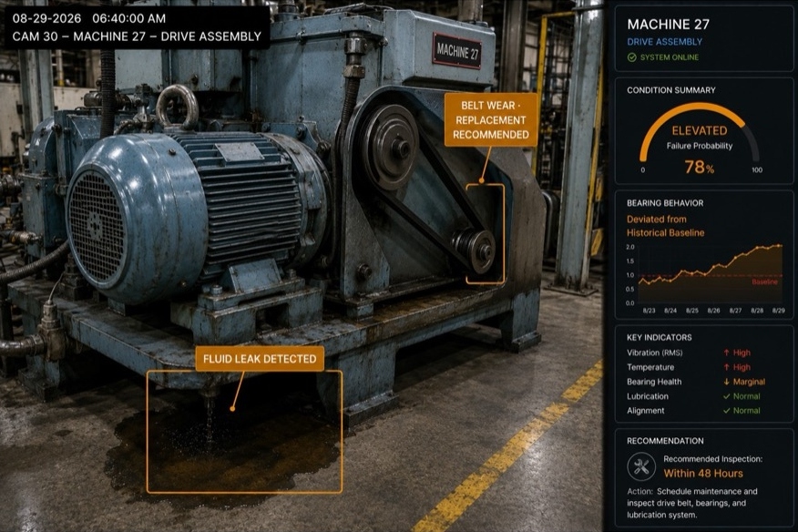Click the 8/29 date on chart axis
This screenshot has height=532, width=798.
[x=778, y=311]
